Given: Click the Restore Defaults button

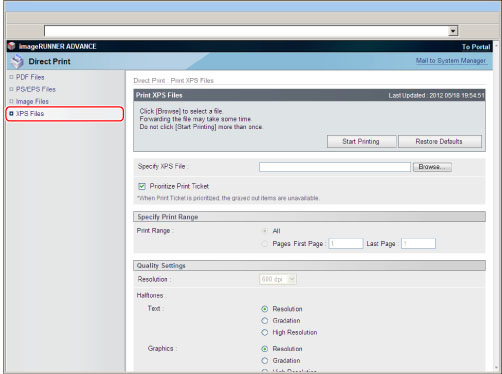Looking at the screenshot, I should tap(440, 141).
